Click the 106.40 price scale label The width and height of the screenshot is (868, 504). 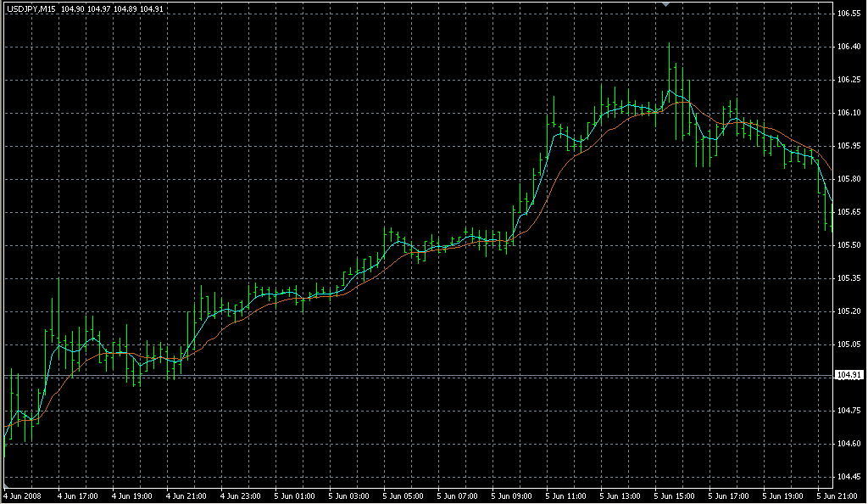[849, 47]
